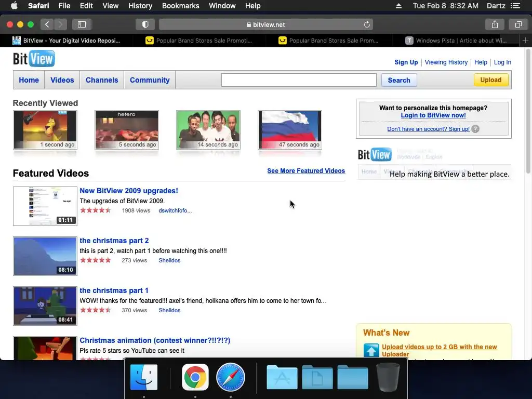532x399 pixels.
Task: Click the bitview.net address bar
Action: (265, 24)
